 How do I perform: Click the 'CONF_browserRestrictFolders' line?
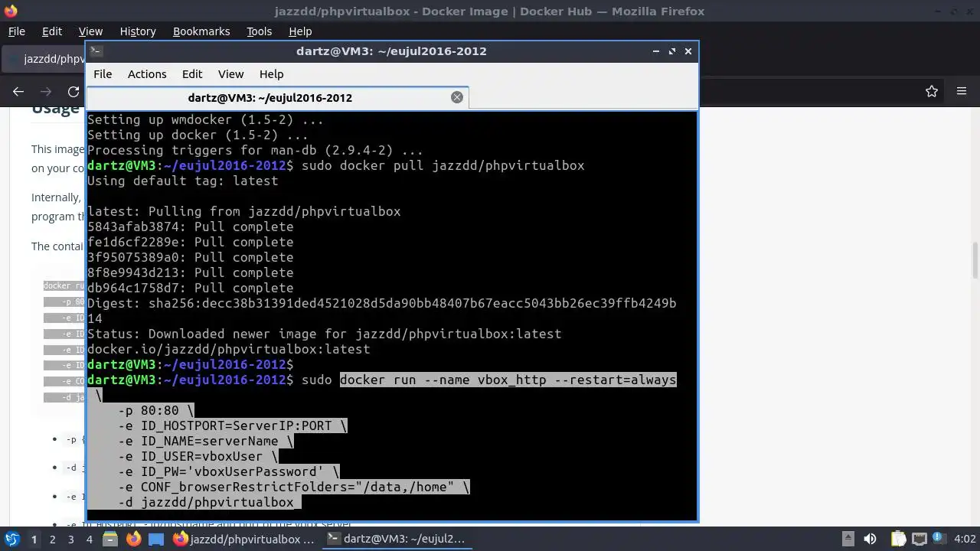tap(294, 487)
